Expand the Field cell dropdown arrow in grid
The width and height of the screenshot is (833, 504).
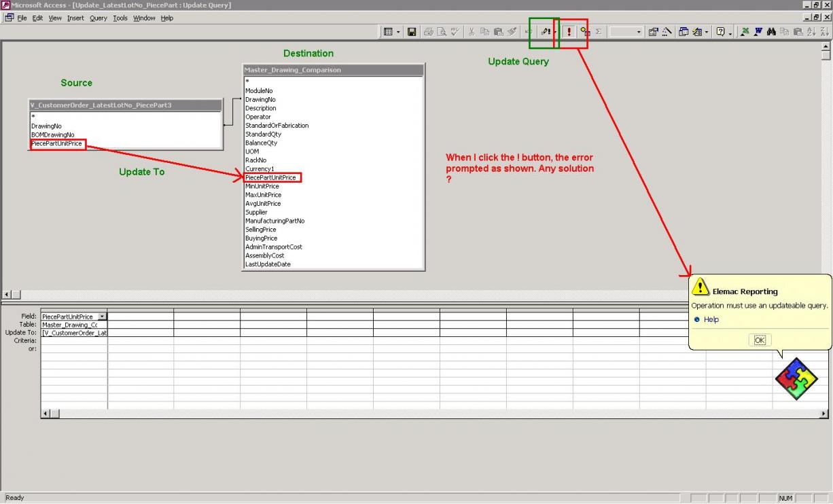pyautogui.click(x=103, y=317)
